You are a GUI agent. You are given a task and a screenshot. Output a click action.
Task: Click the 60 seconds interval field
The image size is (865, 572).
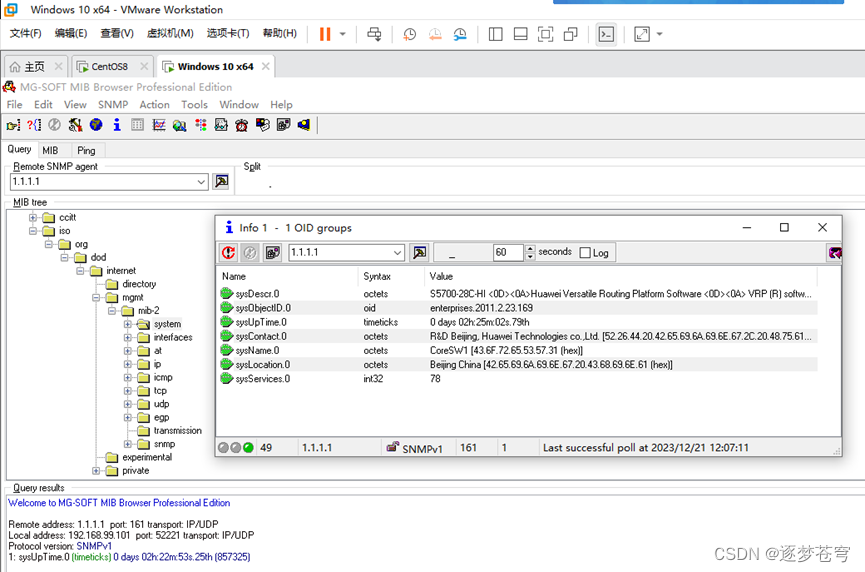click(x=508, y=253)
